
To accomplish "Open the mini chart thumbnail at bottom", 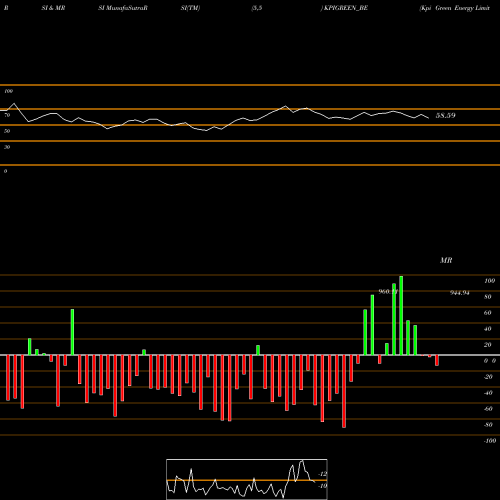I will (247, 479).
